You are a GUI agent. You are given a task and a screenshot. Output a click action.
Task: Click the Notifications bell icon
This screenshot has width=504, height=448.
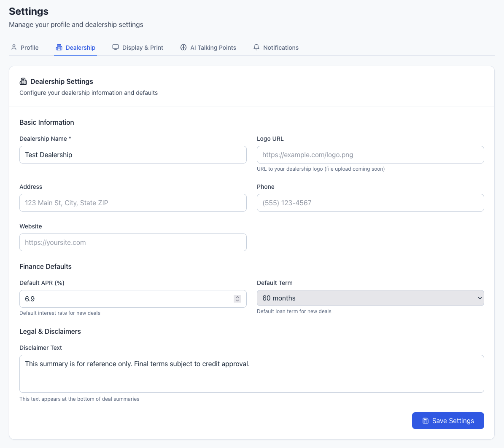pyautogui.click(x=256, y=47)
